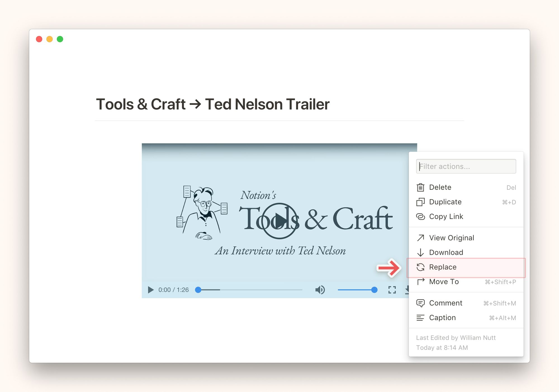Choose Download in the actions menu

[x=466, y=252]
